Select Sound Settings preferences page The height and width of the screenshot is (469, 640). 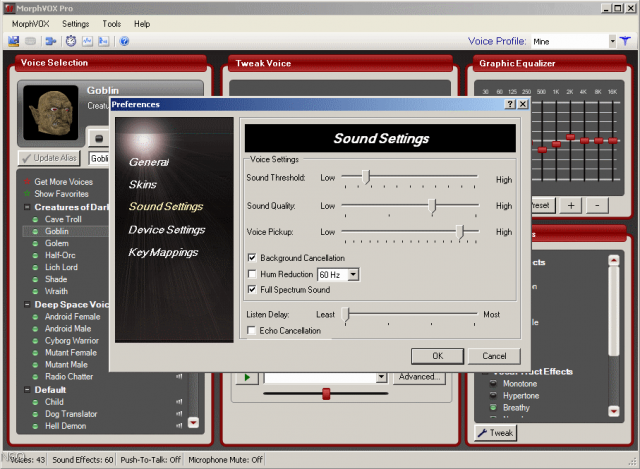point(166,207)
